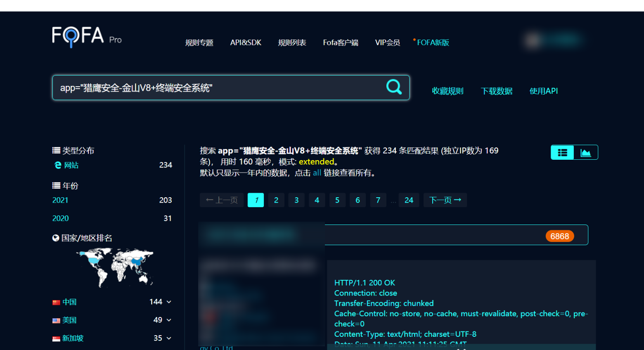Click the USA flag icon
The image size is (644, 350).
[x=56, y=320]
